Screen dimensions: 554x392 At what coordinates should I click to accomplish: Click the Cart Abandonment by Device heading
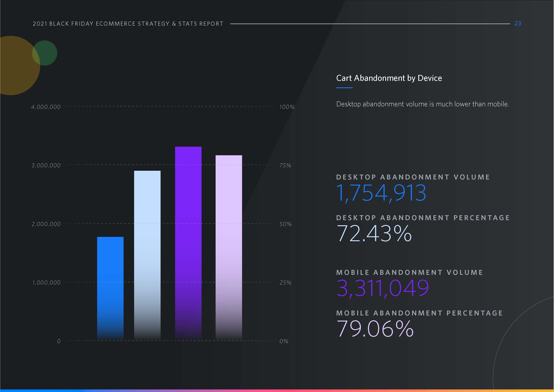pyautogui.click(x=389, y=78)
